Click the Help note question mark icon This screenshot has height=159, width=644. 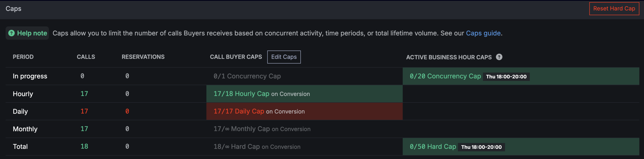(12, 33)
